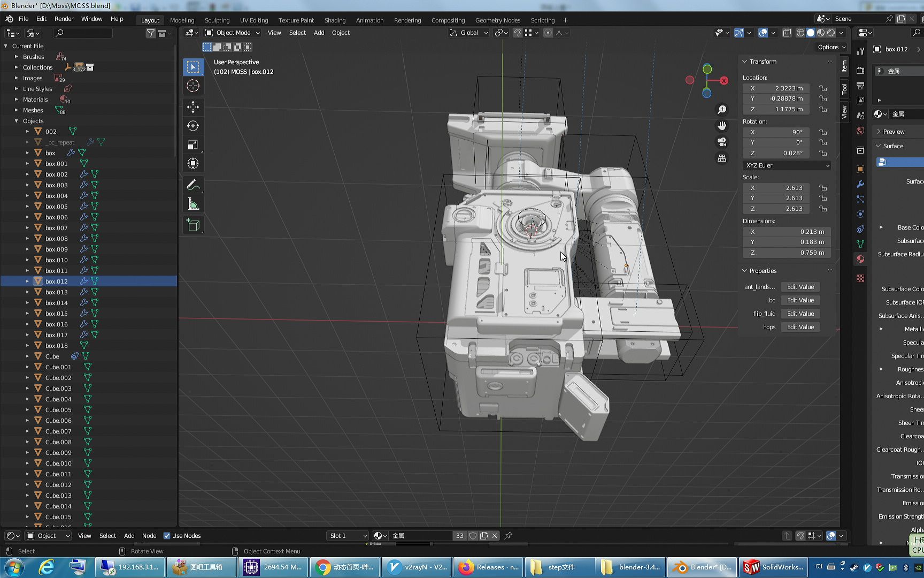Switch to the Shading workspace tab
Viewport: 924px width, 578px height.
click(335, 20)
